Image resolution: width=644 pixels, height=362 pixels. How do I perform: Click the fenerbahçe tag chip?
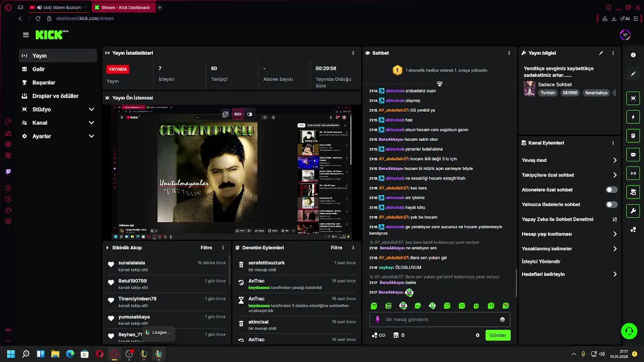click(596, 93)
